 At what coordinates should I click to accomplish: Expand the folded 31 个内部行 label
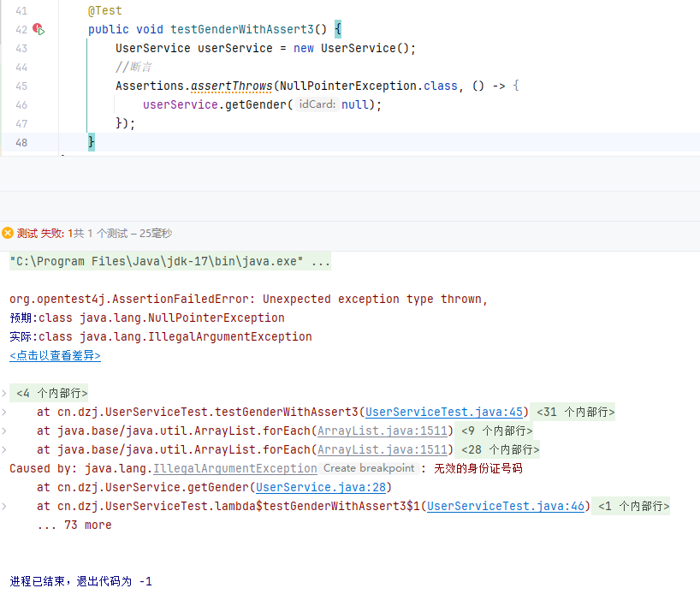tap(575, 412)
